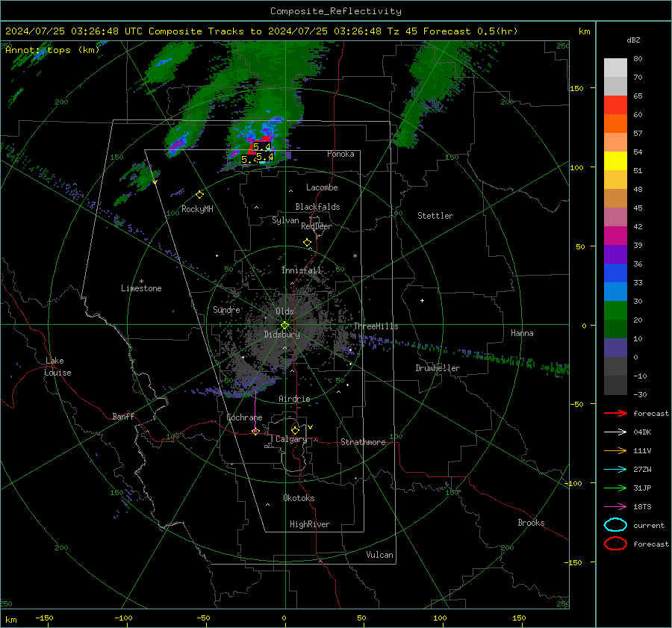
Task: Select the bright green 20-30 dBZ swatch
Action: pos(615,311)
